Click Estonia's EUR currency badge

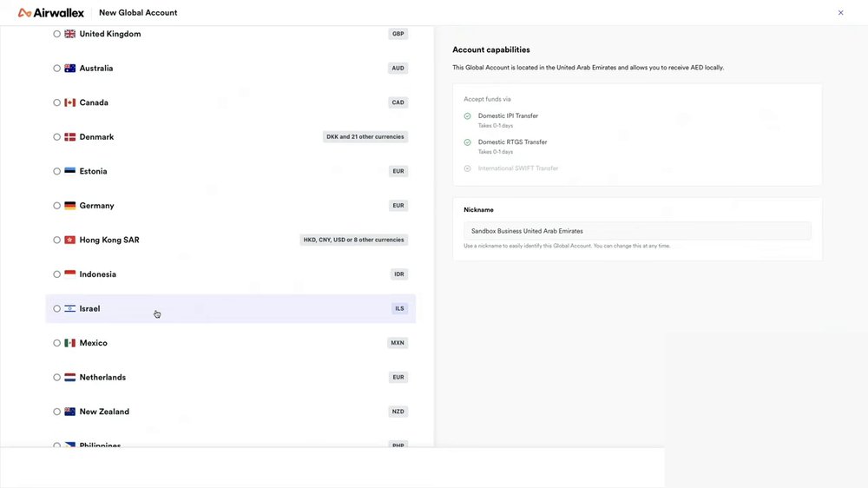[x=398, y=171]
